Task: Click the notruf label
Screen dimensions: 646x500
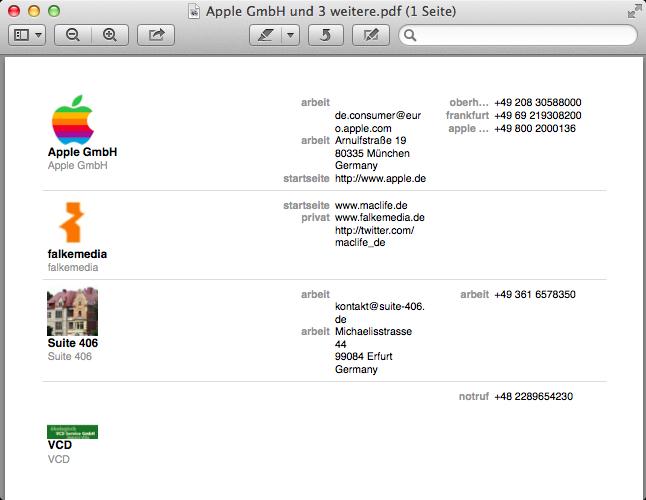Action: tap(474, 397)
